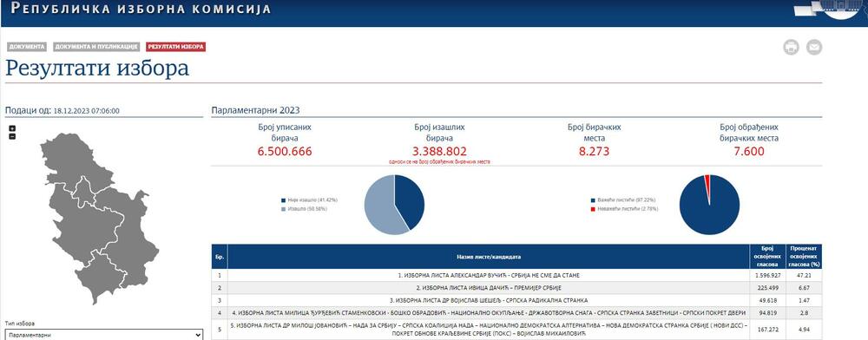Click the Број освојених гласова column header
Screen dimensions: 868x340
coord(766,257)
